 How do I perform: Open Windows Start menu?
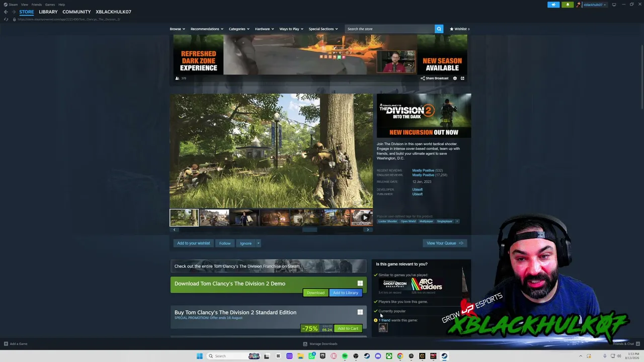200,356
